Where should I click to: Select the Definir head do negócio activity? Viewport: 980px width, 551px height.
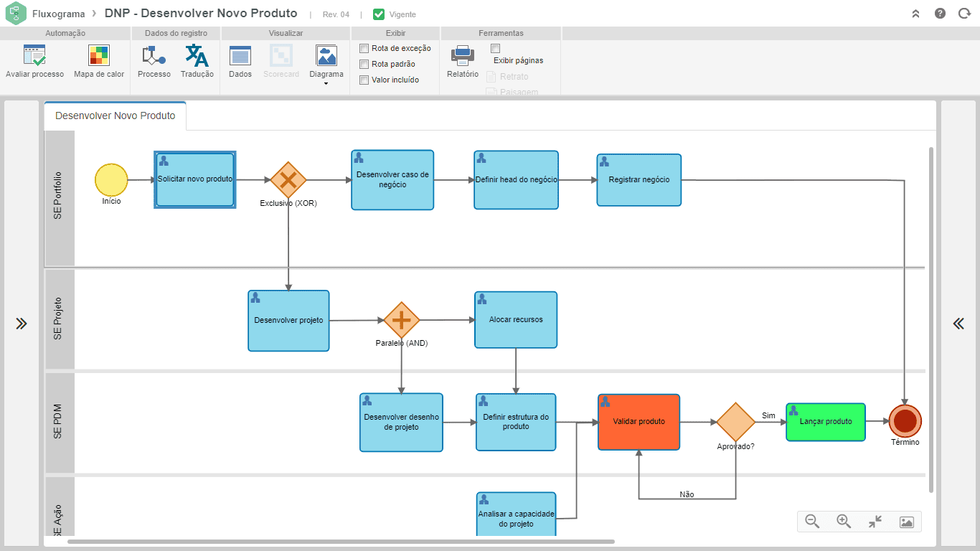tap(516, 179)
